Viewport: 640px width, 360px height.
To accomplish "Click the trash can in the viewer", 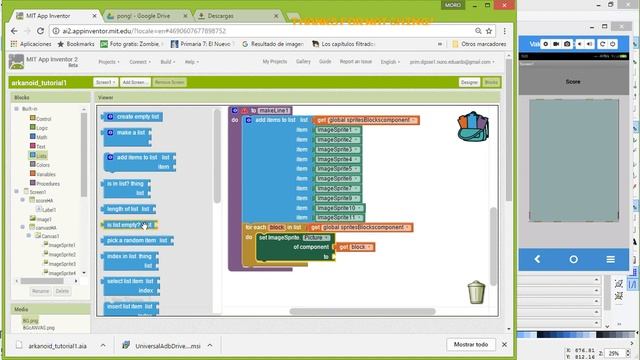I will pyautogui.click(x=476, y=292).
